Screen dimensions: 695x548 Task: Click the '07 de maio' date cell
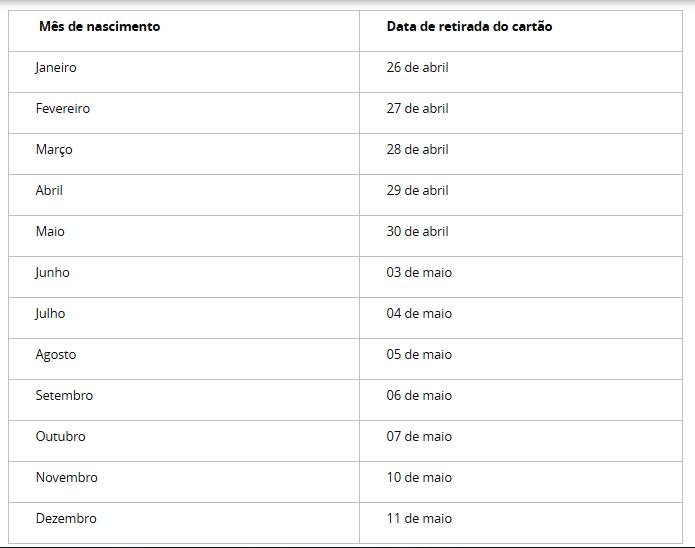(x=419, y=437)
